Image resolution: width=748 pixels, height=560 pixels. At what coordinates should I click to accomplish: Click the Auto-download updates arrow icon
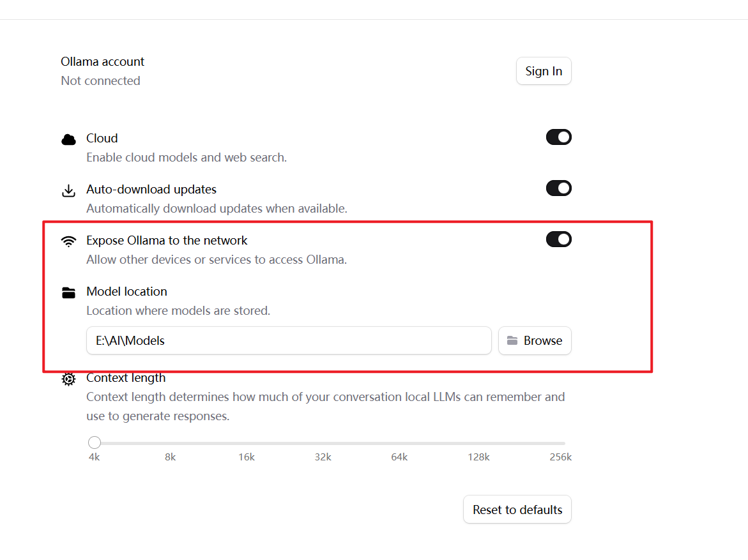pos(69,190)
